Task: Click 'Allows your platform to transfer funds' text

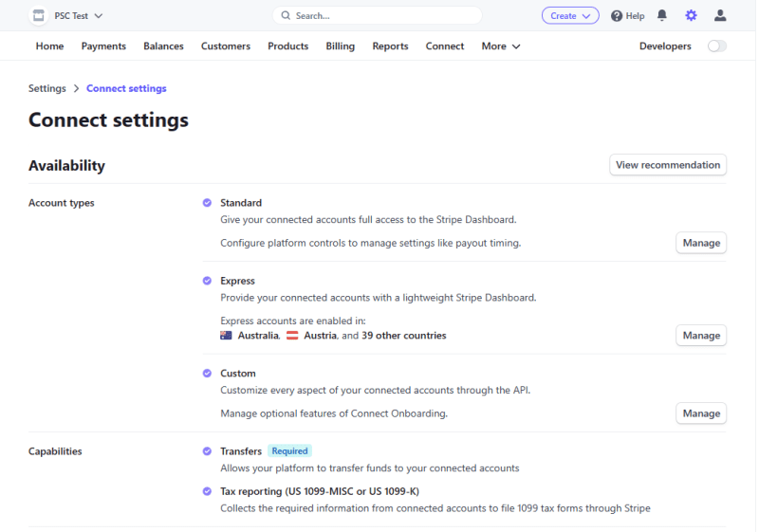Action: coord(370,468)
